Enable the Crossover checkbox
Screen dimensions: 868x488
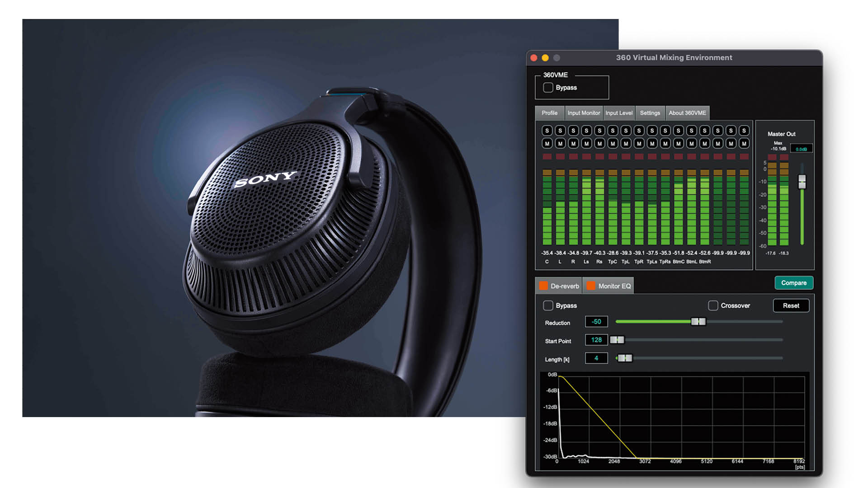(713, 306)
